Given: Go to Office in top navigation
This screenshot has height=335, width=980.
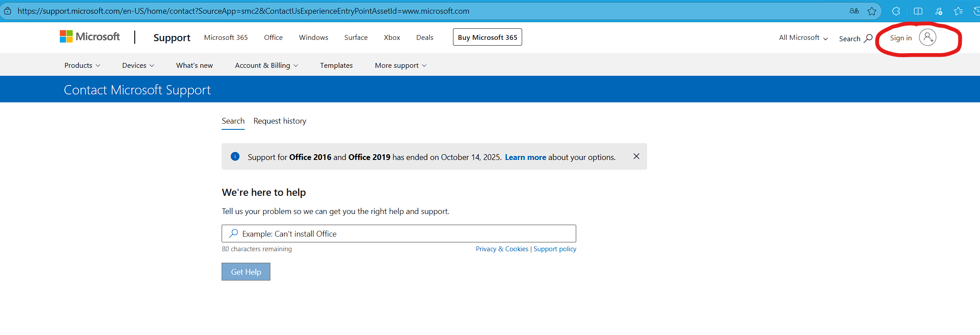Looking at the screenshot, I should [273, 38].
